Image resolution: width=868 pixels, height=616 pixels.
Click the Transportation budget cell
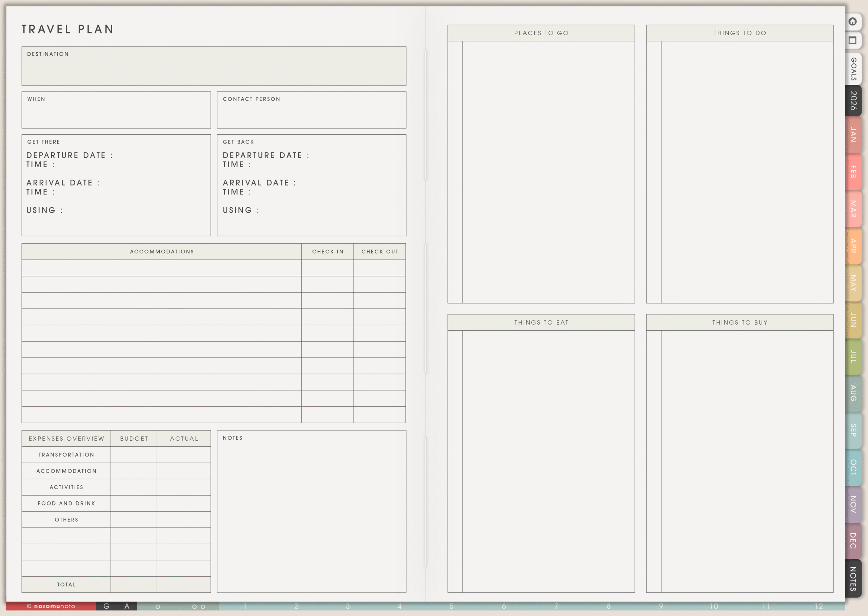click(134, 455)
